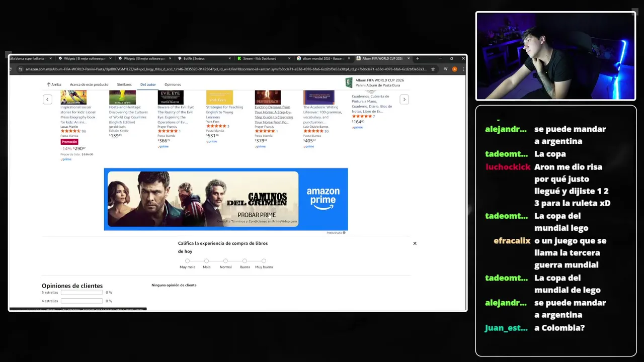Click PROBAR PRIME in the ad banner
Screen dimensions: 644x362
(257, 215)
